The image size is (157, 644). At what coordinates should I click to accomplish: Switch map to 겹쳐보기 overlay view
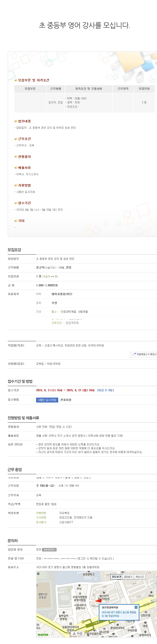tap(128, 577)
